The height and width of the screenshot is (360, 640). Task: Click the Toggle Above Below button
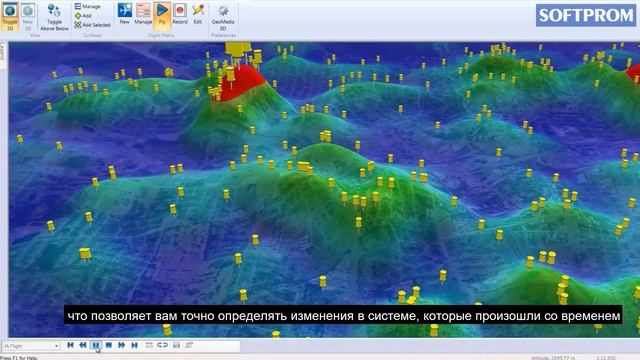coord(54,17)
